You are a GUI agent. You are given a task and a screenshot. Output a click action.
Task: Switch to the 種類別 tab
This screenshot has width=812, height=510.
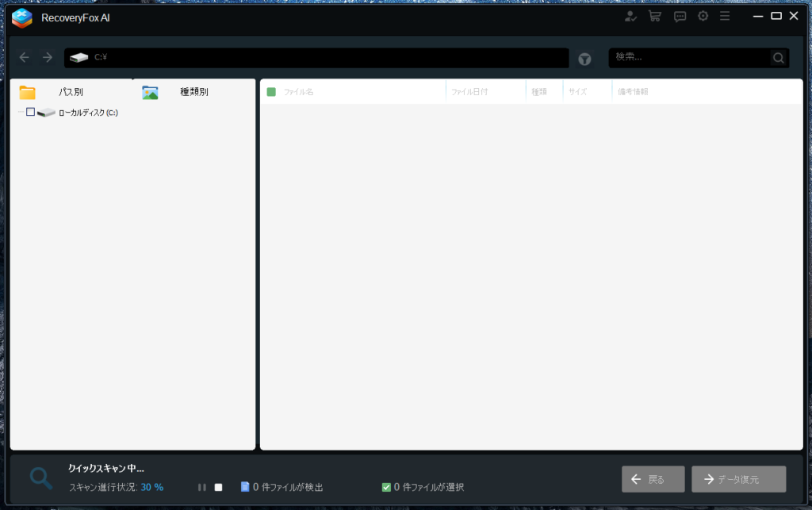193,92
